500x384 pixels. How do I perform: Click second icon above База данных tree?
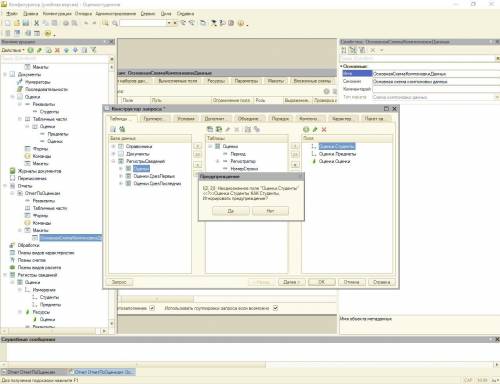pyautogui.click(x=122, y=129)
